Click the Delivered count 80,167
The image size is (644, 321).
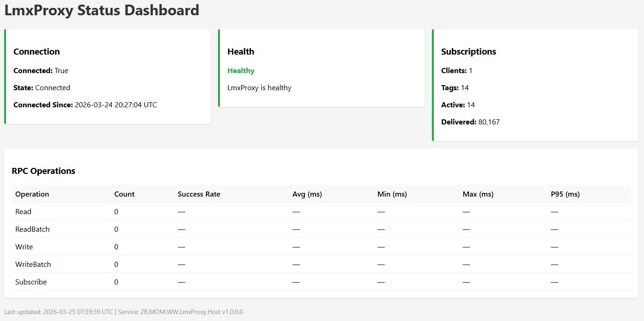pos(489,122)
